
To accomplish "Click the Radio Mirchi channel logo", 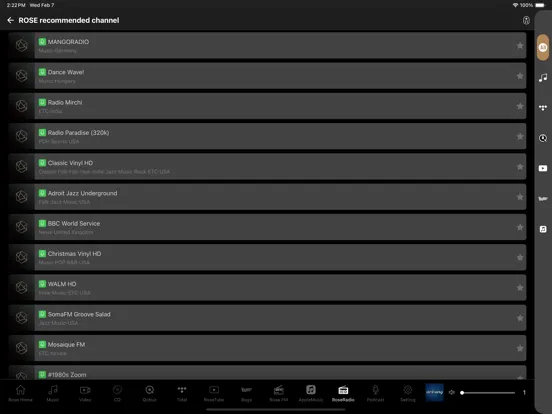I will point(21,106).
